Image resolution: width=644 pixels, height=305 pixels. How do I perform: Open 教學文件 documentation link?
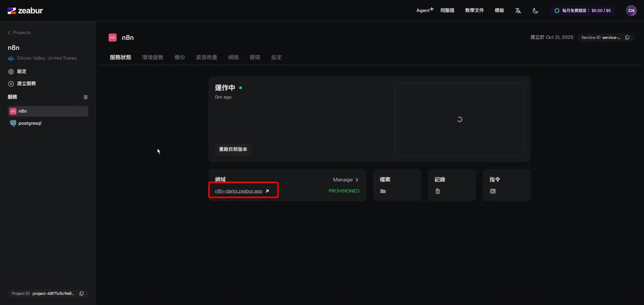(475, 10)
